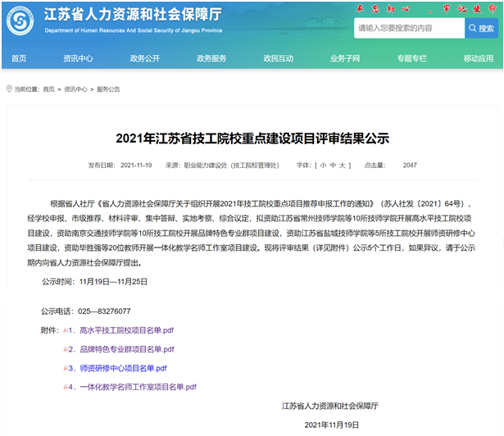
Task: Click the 搜索 search button
Action: tap(482, 29)
